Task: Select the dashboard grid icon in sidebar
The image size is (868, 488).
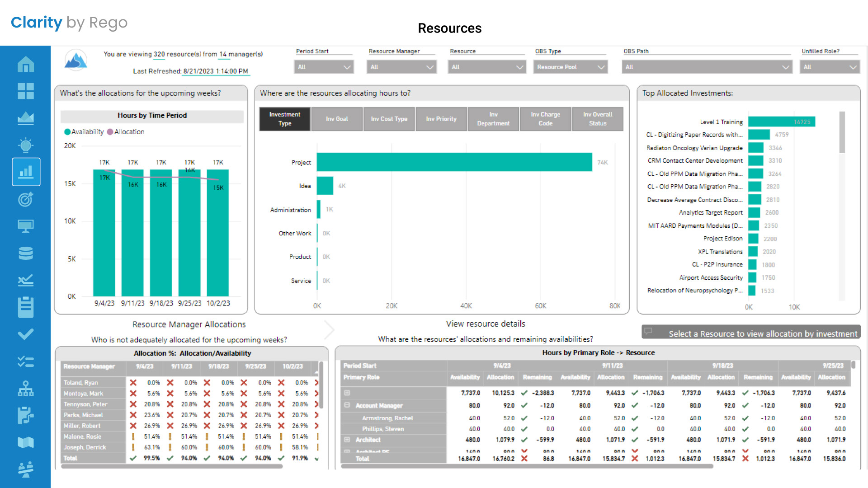Action: coord(26,91)
